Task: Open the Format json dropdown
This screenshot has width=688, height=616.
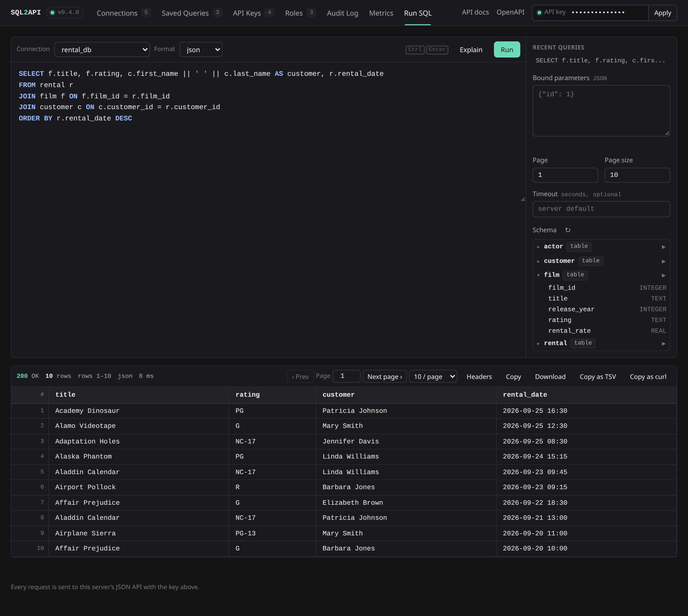Action: pyautogui.click(x=201, y=49)
